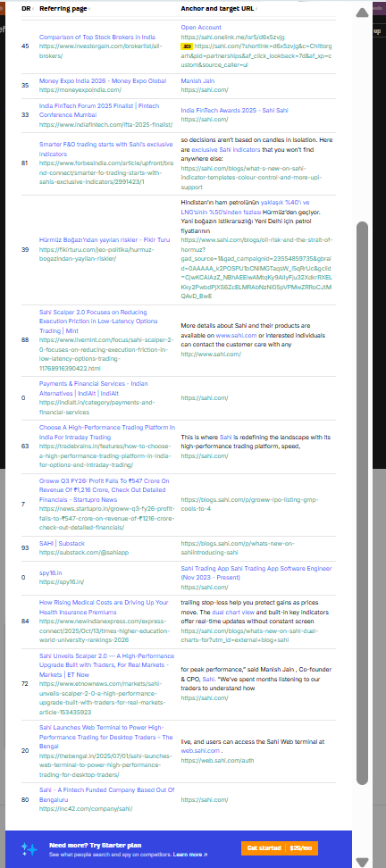Click the indiafintech.com ifta-2025-finalist URL
This screenshot has width=386, height=868.
(105, 124)
